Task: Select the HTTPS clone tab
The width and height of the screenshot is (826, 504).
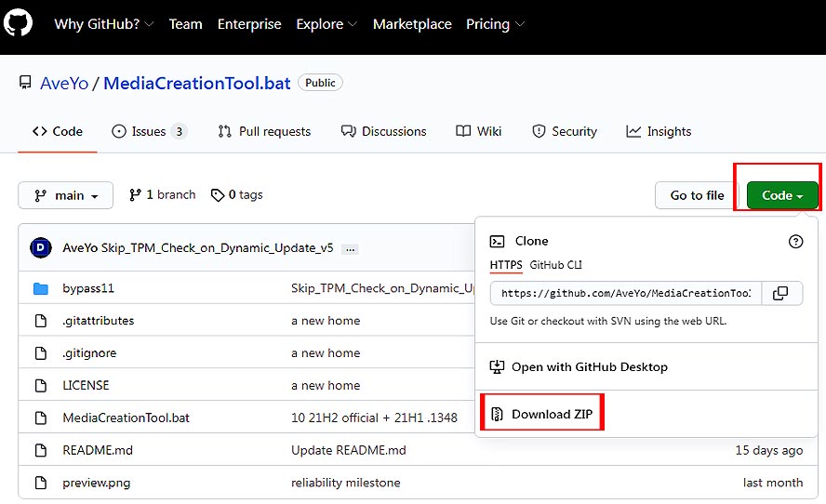Action: (x=506, y=265)
